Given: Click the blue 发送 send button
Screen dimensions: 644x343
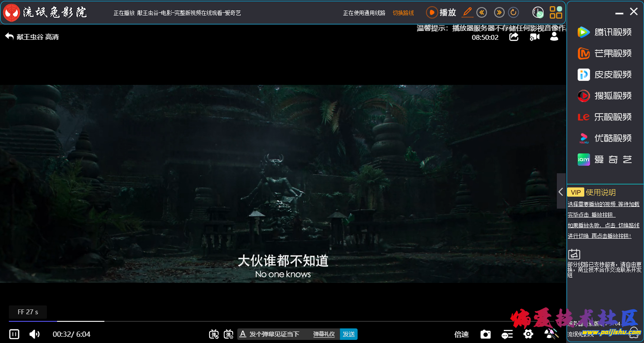Looking at the screenshot, I should point(349,334).
